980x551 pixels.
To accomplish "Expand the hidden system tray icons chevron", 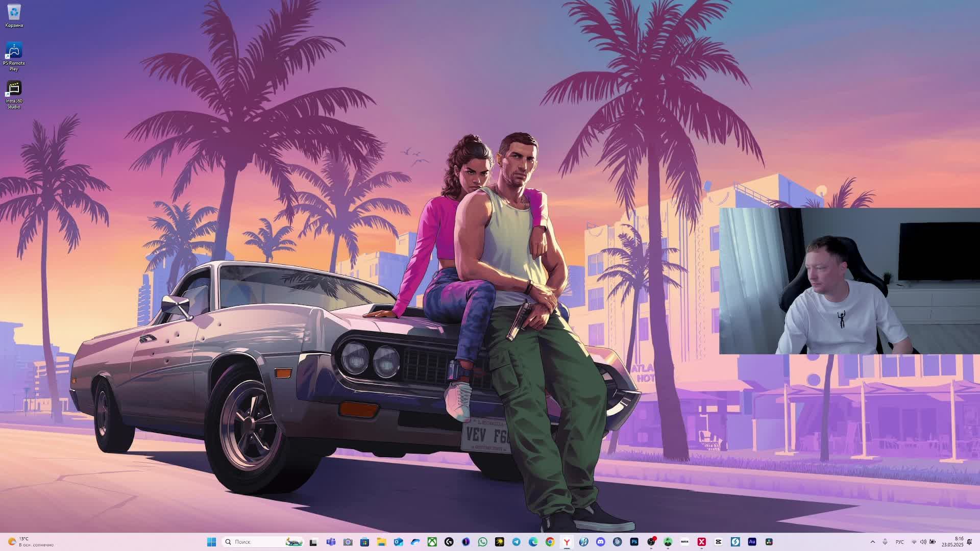I will coord(873,542).
